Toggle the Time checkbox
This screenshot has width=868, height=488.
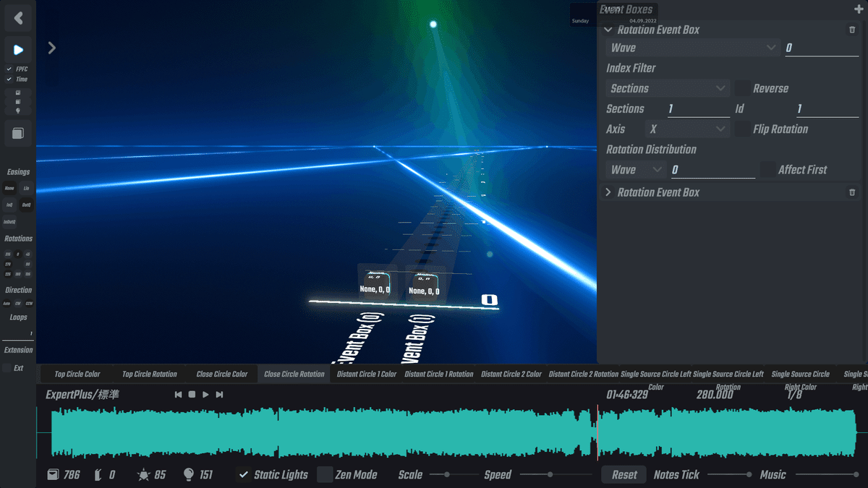[x=9, y=80]
